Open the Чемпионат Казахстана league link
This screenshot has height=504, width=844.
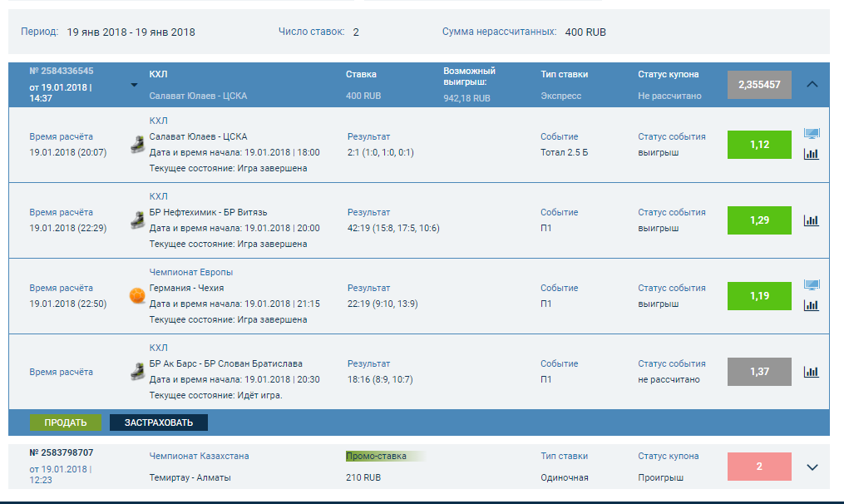[x=199, y=456]
